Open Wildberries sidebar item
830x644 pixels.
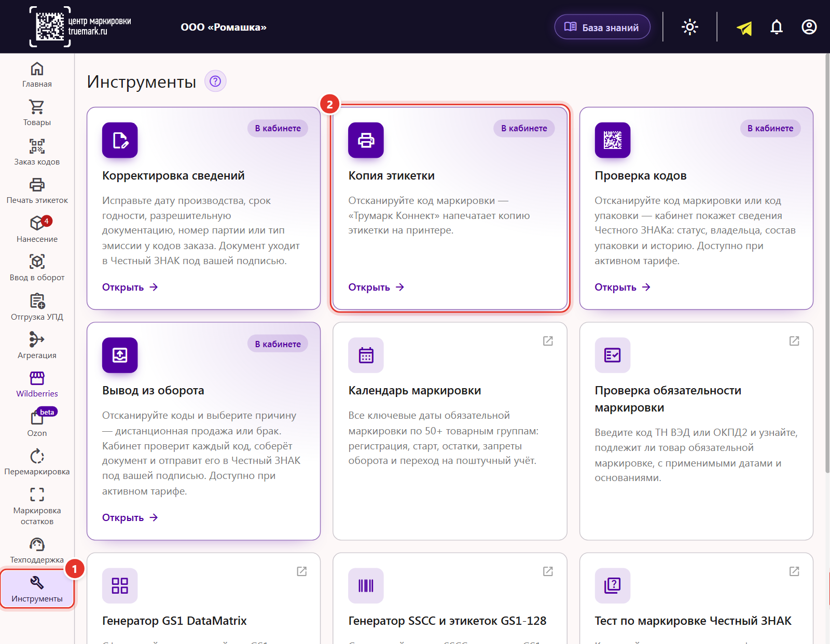(x=37, y=384)
